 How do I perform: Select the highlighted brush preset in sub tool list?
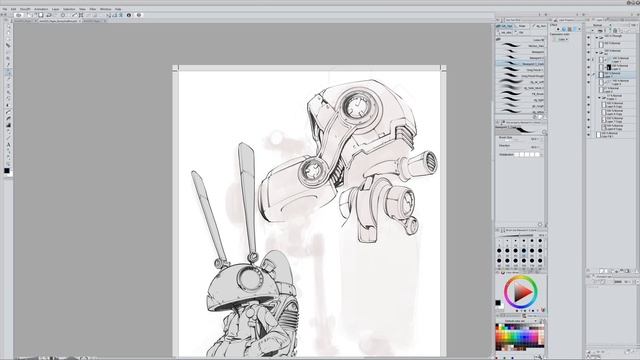point(520,64)
